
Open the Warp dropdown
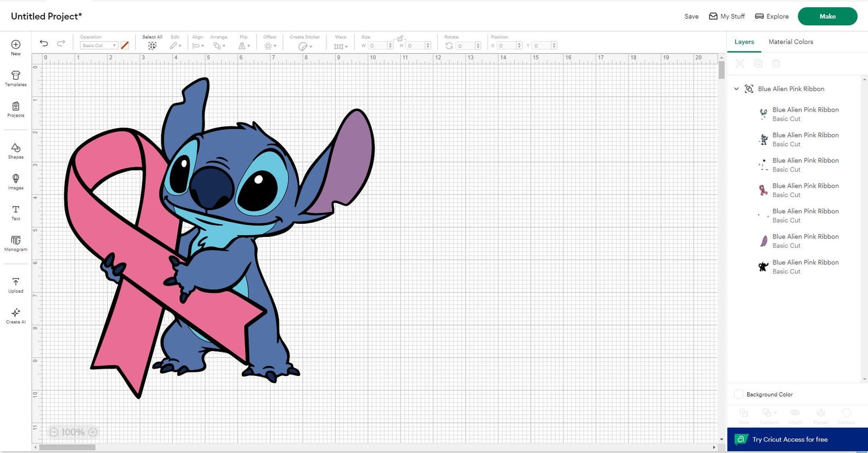tap(341, 46)
